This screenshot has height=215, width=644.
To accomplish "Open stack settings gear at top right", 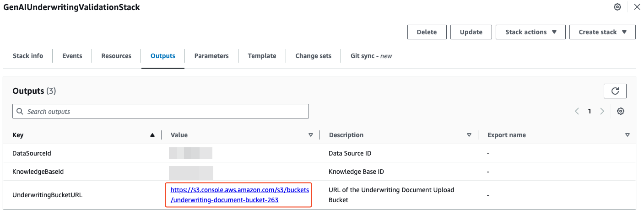I will click(x=617, y=7).
